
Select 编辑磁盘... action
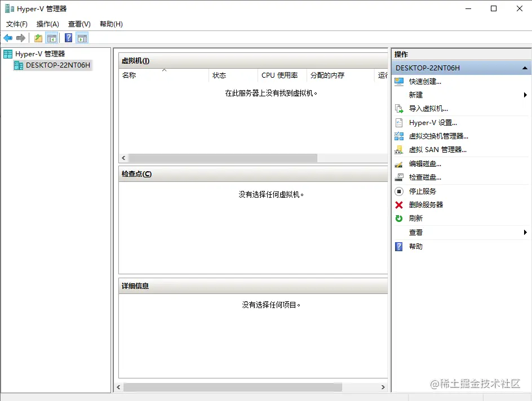pos(425,164)
